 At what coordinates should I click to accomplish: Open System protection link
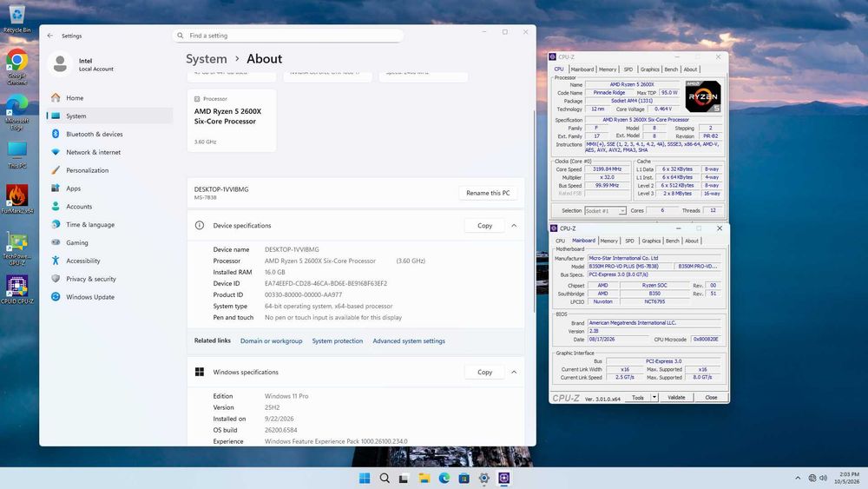337,341
